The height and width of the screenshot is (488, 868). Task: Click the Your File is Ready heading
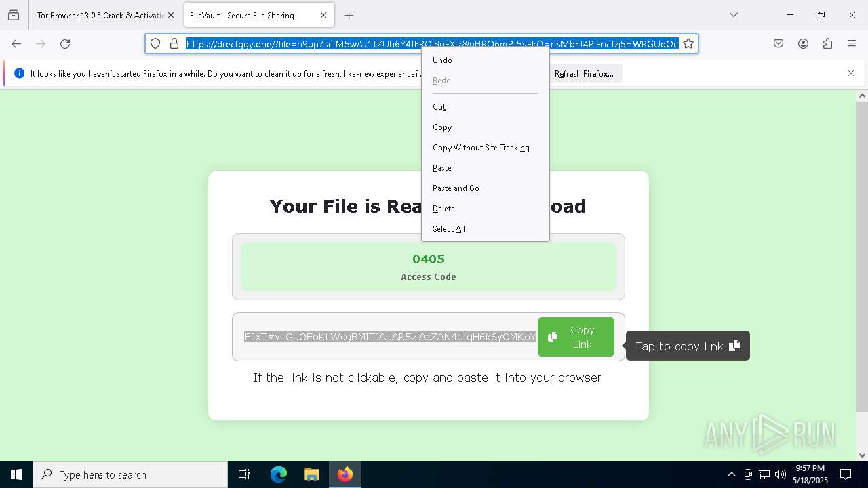pyautogui.click(x=428, y=206)
